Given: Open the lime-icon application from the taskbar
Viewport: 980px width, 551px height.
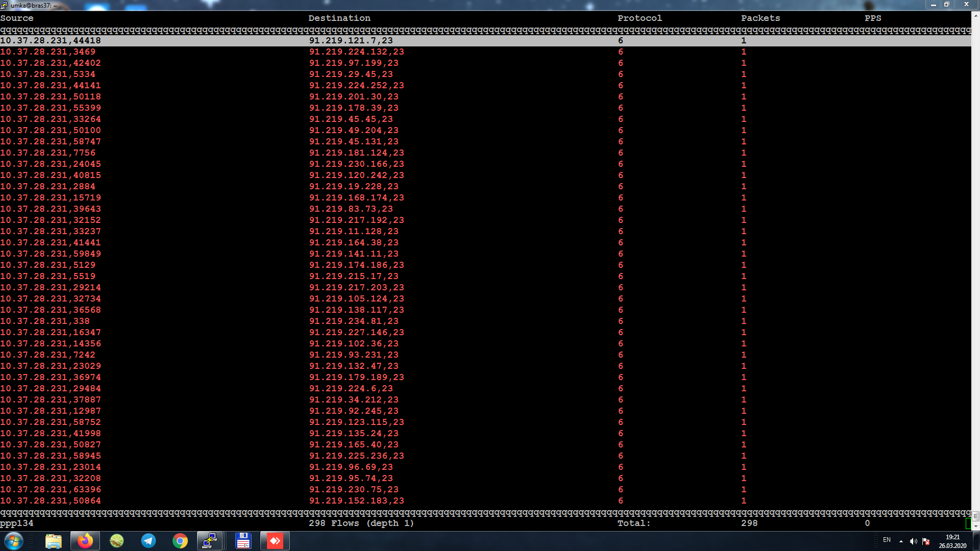Looking at the screenshot, I should click(x=117, y=540).
